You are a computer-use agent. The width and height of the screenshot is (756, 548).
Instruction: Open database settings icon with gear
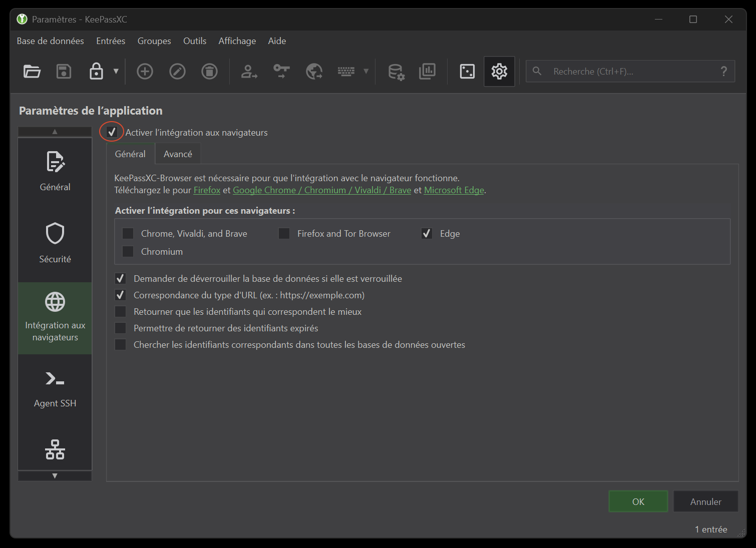click(397, 72)
